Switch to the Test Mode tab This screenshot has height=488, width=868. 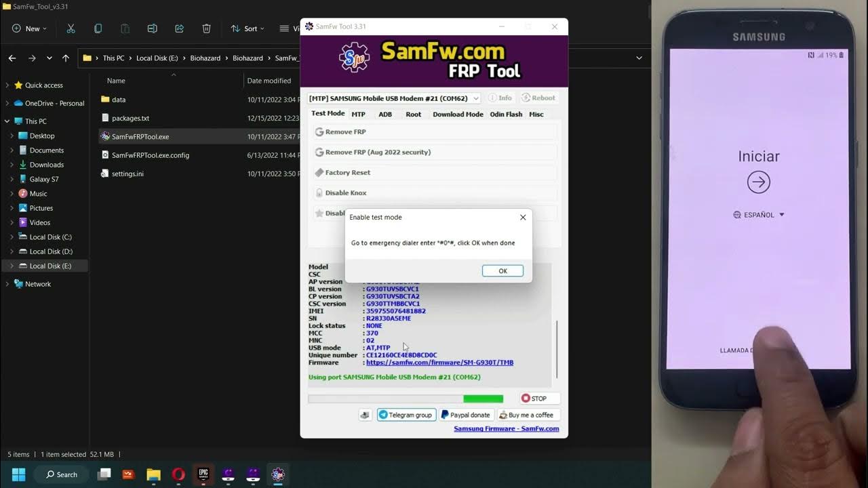328,113
